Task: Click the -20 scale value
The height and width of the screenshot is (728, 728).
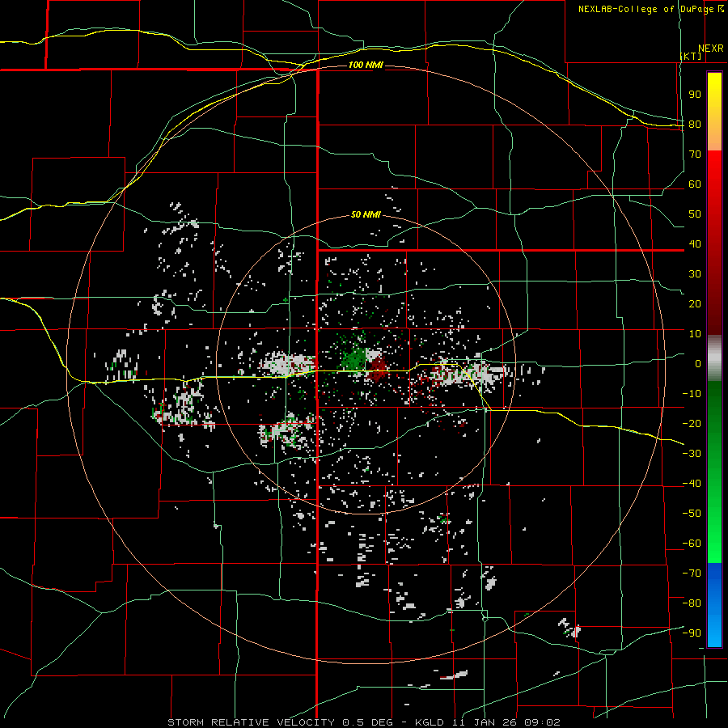Action: (x=692, y=424)
